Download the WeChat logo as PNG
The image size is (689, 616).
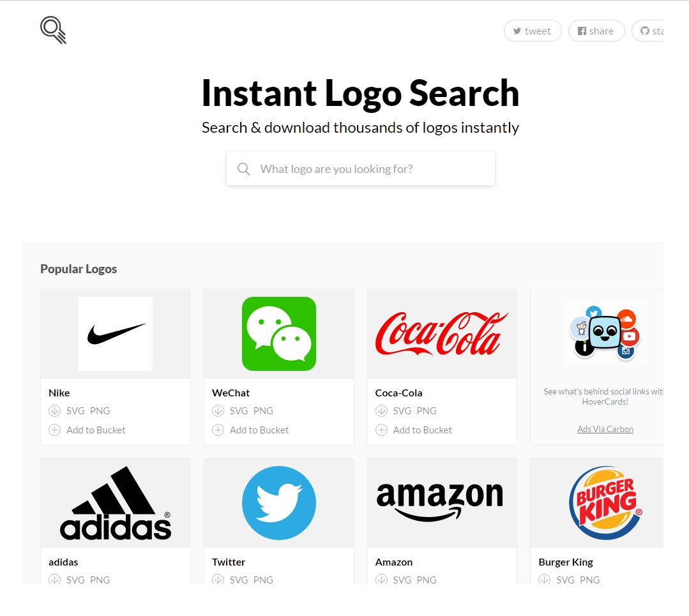point(263,411)
